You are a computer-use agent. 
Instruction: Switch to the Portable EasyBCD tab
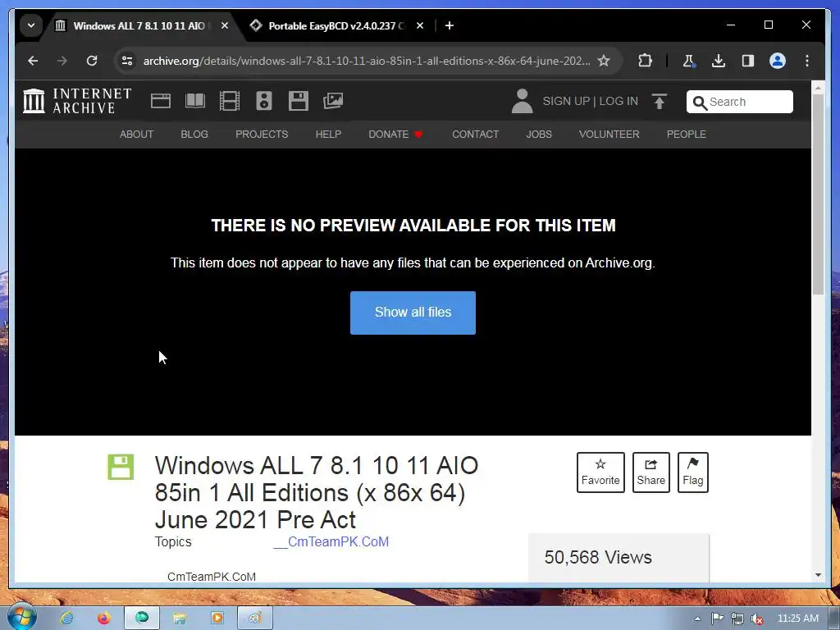[x=336, y=25]
